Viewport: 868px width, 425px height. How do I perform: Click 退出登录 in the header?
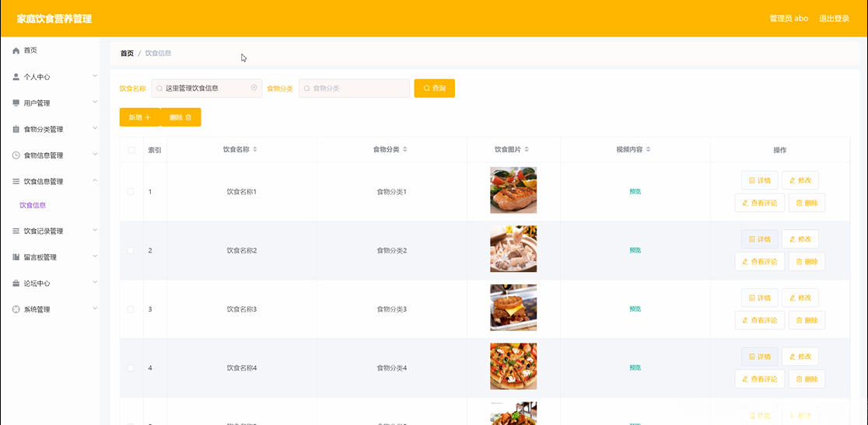click(x=835, y=18)
